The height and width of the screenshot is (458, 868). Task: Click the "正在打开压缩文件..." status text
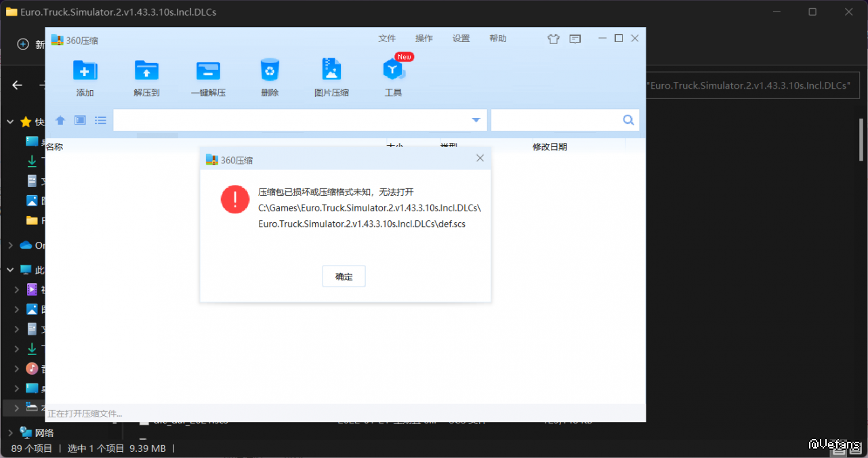click(x=85, y=413)
